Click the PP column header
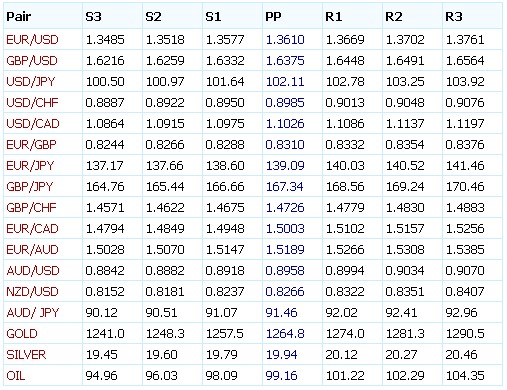This screenshot has width=507, height=390. 273,17
